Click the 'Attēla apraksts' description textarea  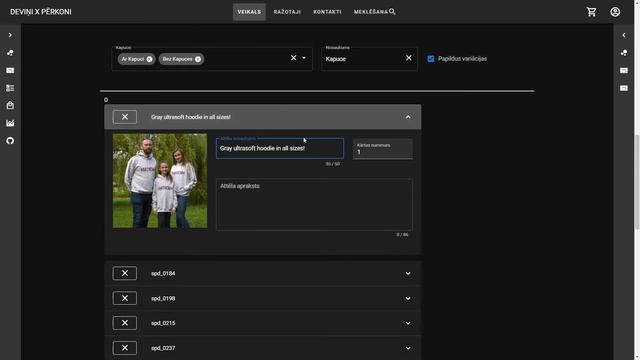pyautogui.click(x=314, y=204)
